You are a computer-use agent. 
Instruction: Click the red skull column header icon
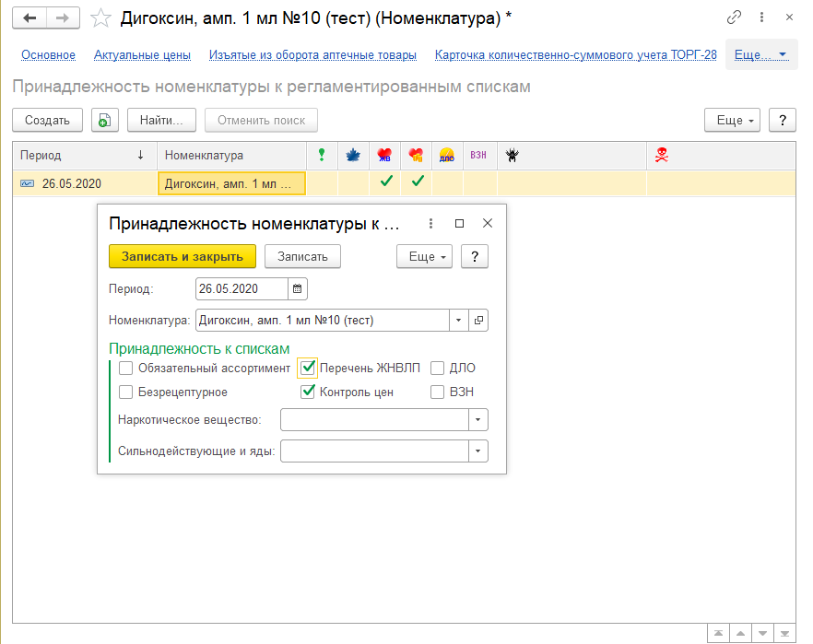pos(661,155)
